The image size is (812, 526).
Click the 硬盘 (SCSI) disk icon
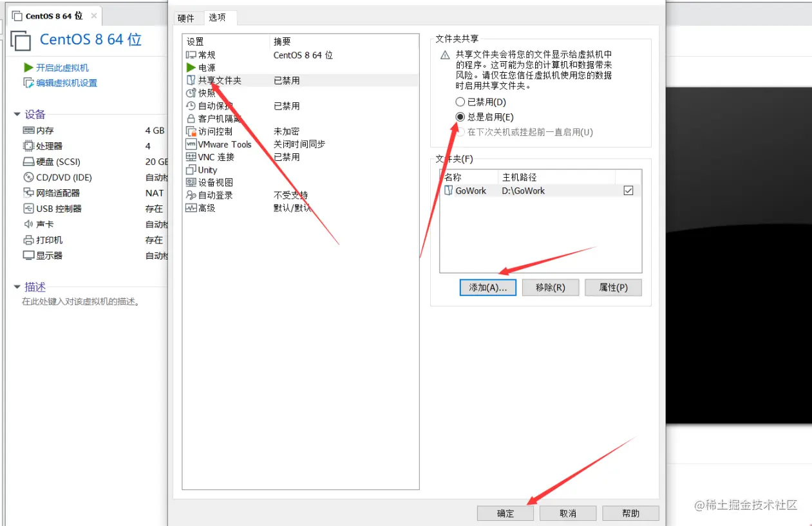coord(28,162)
